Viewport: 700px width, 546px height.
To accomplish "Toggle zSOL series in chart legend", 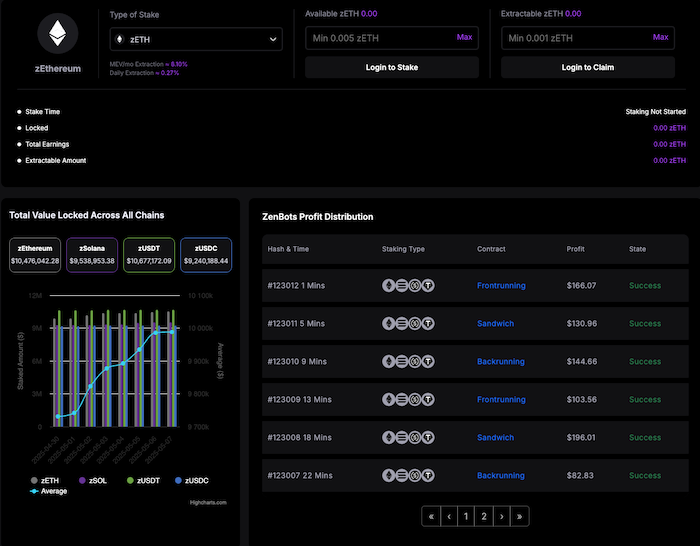I will (x=93, y=480).
